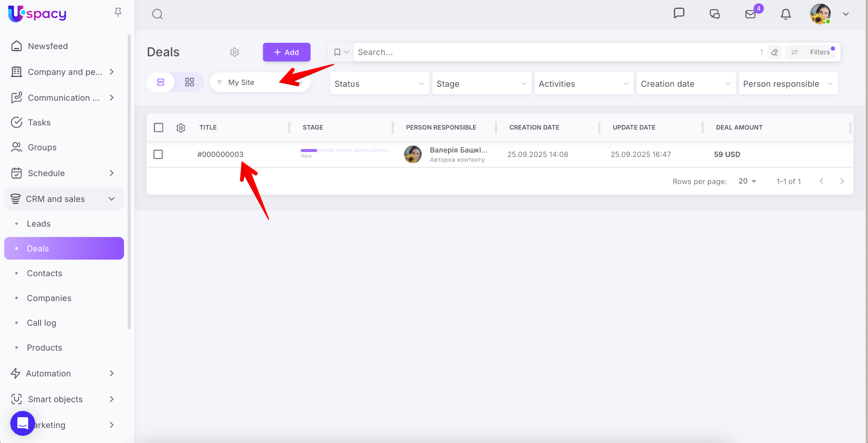
Task: Click the Add deal button
Action: 287,52
